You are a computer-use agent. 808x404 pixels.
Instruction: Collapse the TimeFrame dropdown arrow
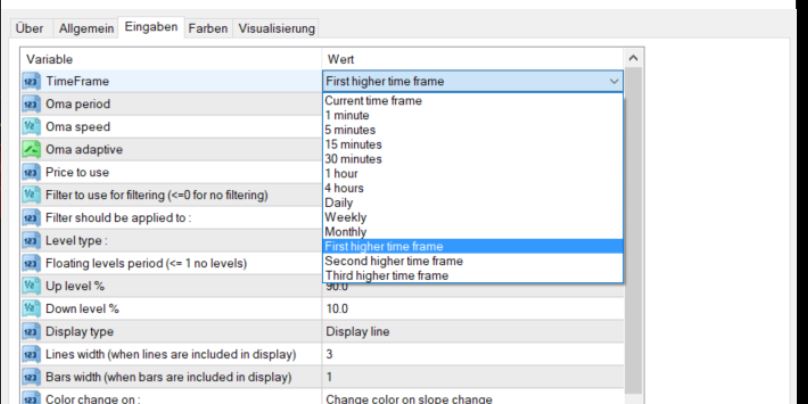pyautogui.click(x=614, y=81)
